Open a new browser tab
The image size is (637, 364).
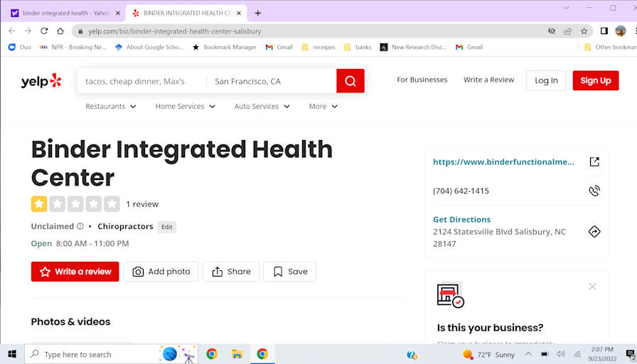pyautogui.click(x=257, y=13)
